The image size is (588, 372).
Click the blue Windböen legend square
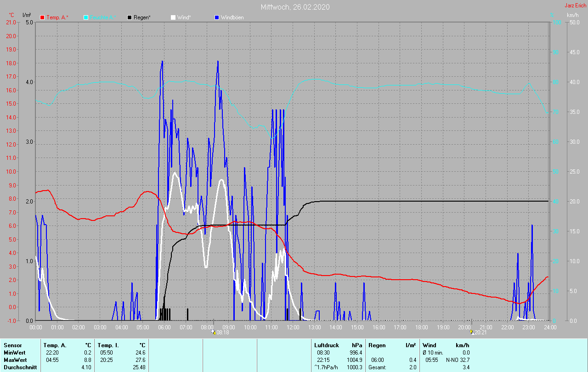217,17
